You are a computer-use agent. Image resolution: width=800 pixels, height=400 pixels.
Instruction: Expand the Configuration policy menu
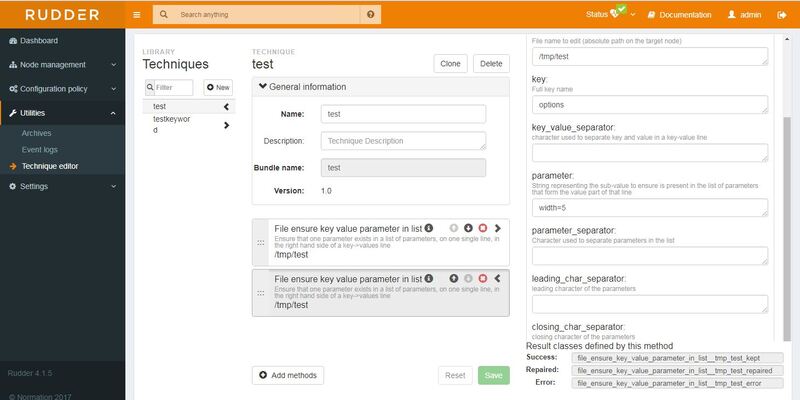[62, 89]
